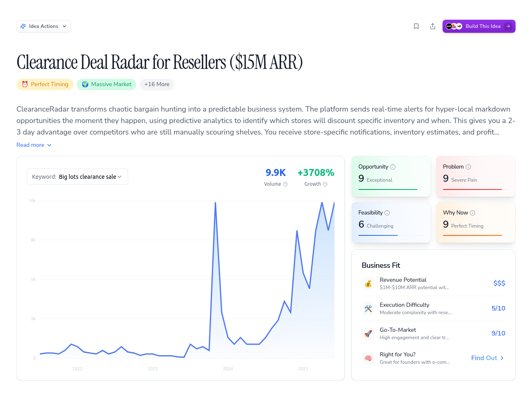Click the Find Out link
This screenshot has width=532, height=397.
point(488,358)
